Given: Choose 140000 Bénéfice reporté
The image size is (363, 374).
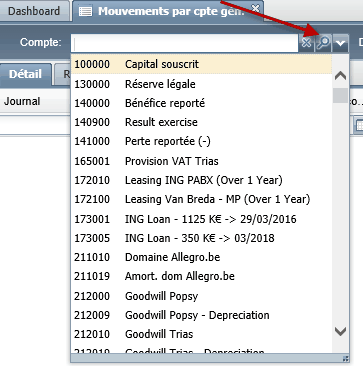Looking at the screenshot, I should 201,103.
